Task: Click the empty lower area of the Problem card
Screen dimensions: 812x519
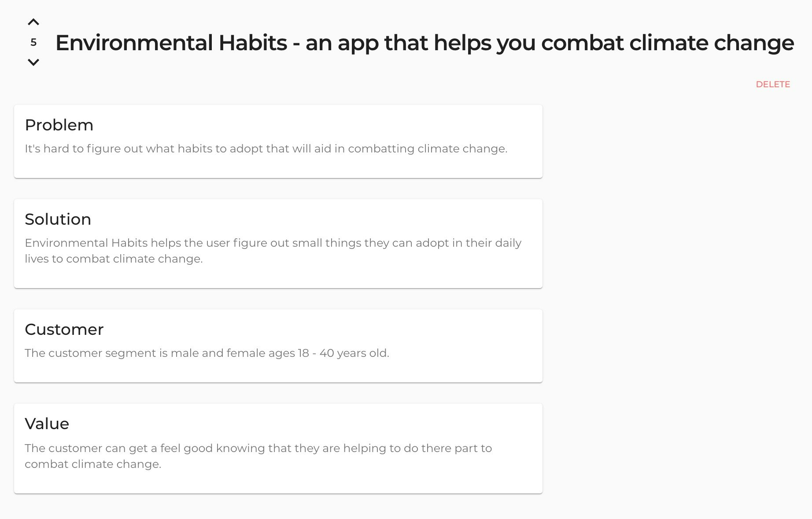Action: [x=278, y=167]
